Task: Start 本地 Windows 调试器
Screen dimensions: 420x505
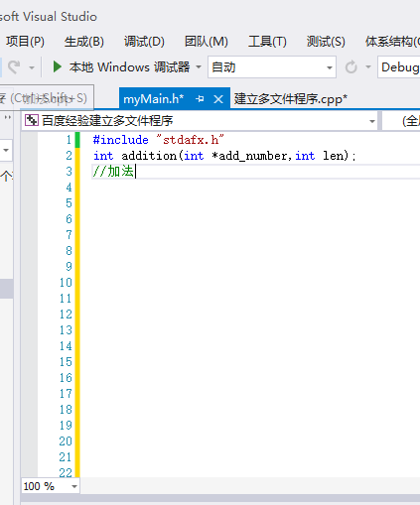Action: tap(129, 67)
